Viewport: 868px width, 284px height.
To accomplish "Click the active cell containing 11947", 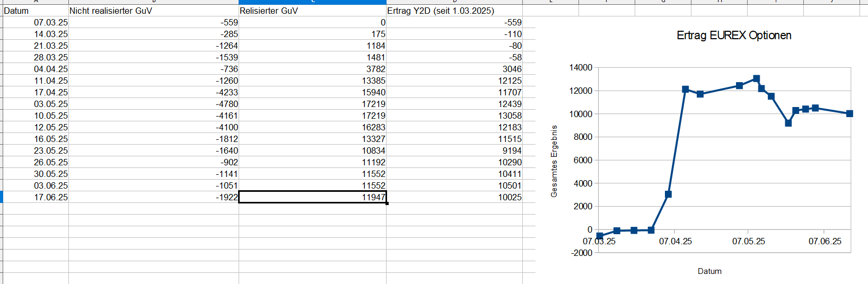I will click(313, 197).
